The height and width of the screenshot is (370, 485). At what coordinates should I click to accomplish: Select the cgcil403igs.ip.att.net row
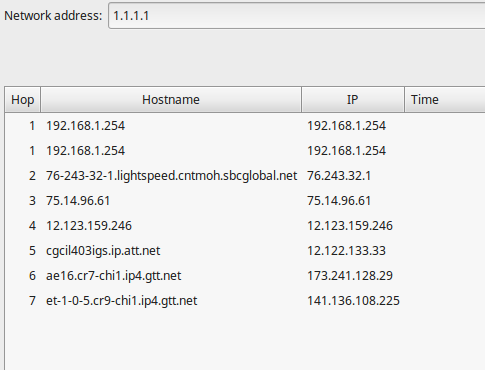[245, 251]
